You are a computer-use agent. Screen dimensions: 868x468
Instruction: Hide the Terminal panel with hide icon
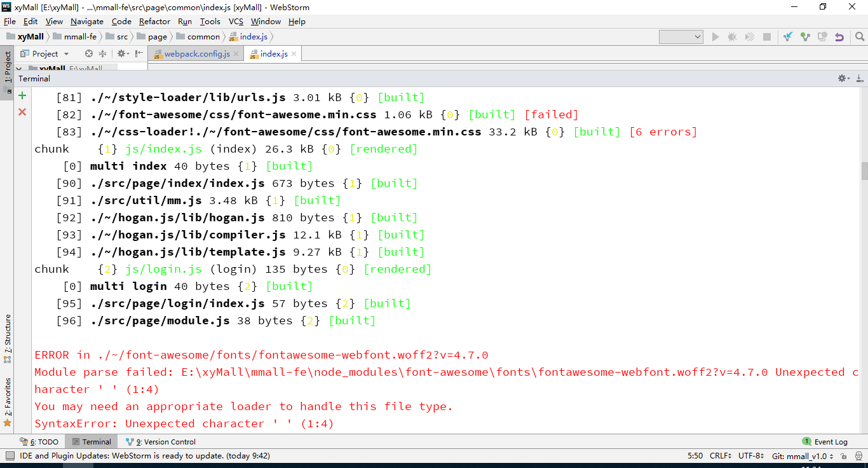point(860,78)
